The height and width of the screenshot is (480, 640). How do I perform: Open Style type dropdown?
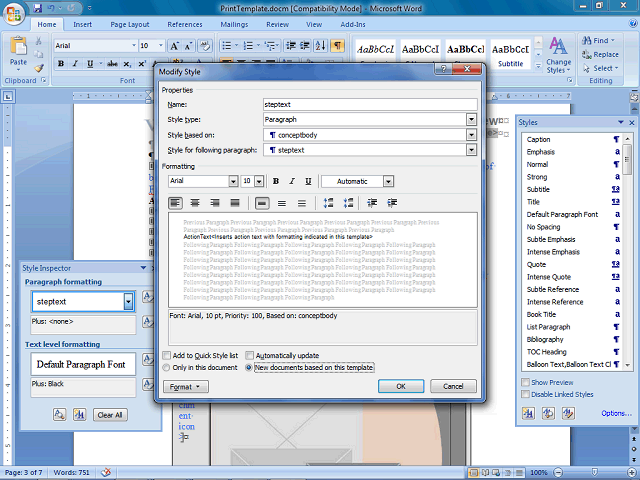(x=471, y=120)
